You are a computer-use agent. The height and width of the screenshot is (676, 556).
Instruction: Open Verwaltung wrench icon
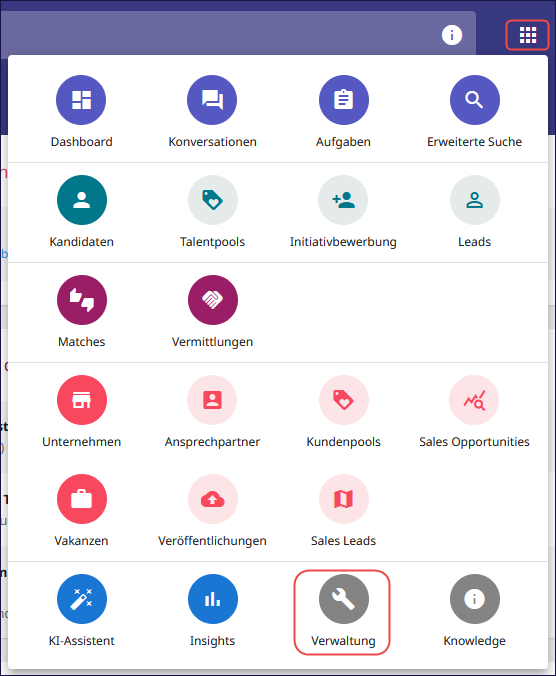(344, 599)
